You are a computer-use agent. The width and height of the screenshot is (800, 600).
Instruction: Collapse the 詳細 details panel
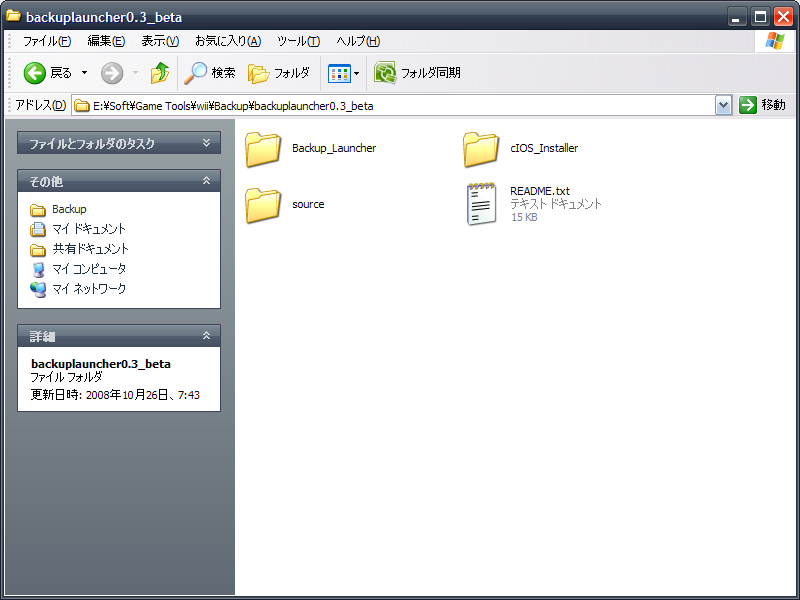[x=206, y=336]
